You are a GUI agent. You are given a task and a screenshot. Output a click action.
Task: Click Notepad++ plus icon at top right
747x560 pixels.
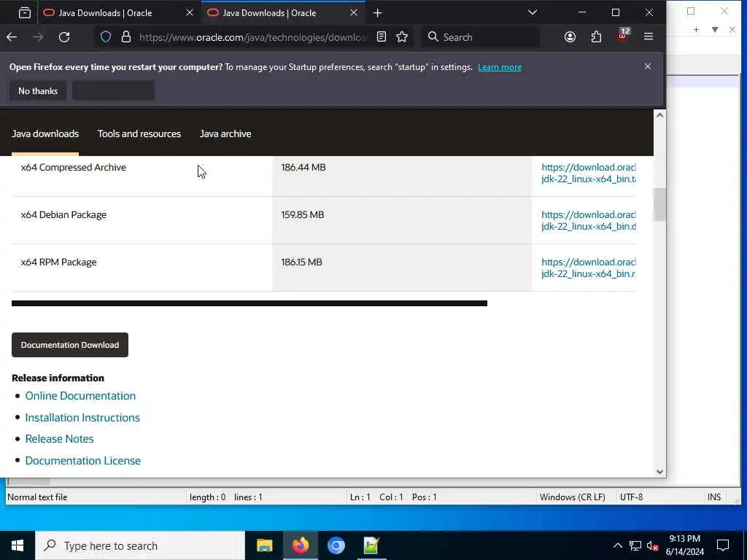click(696, 29)
